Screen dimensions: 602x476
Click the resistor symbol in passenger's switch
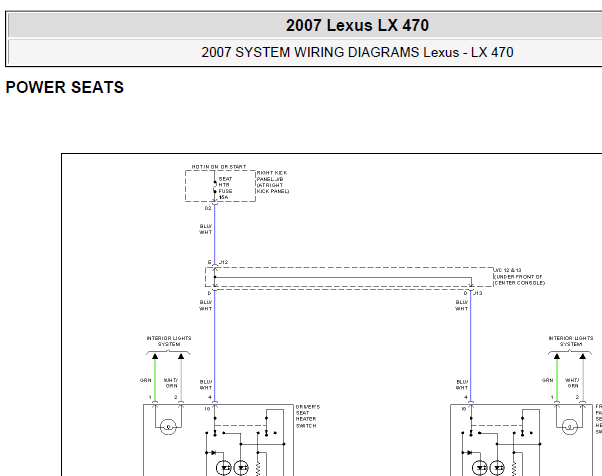tap(514, 468)
